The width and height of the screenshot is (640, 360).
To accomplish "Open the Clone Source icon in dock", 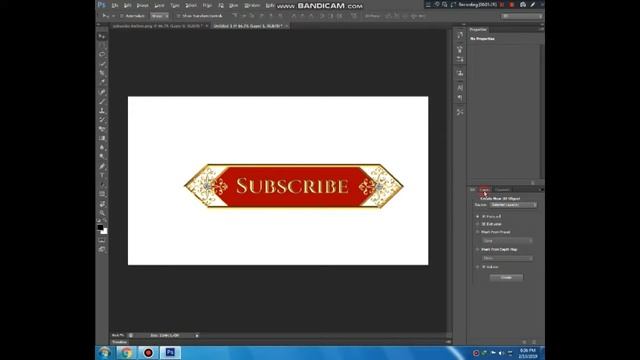I will (460, 73).
